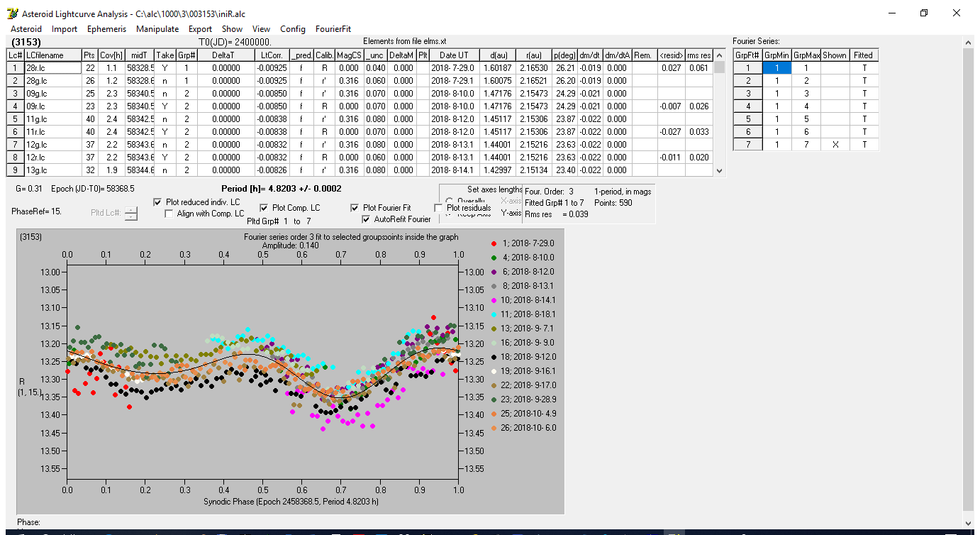
Task: Click the GrpMax column header
Action: (x=806, y=55)
